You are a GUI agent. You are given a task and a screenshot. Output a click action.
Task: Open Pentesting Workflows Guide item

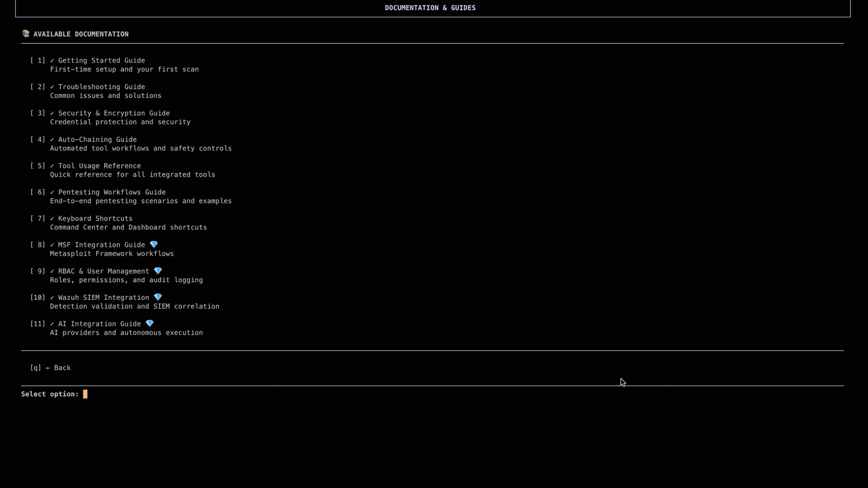tap(112, 192)
